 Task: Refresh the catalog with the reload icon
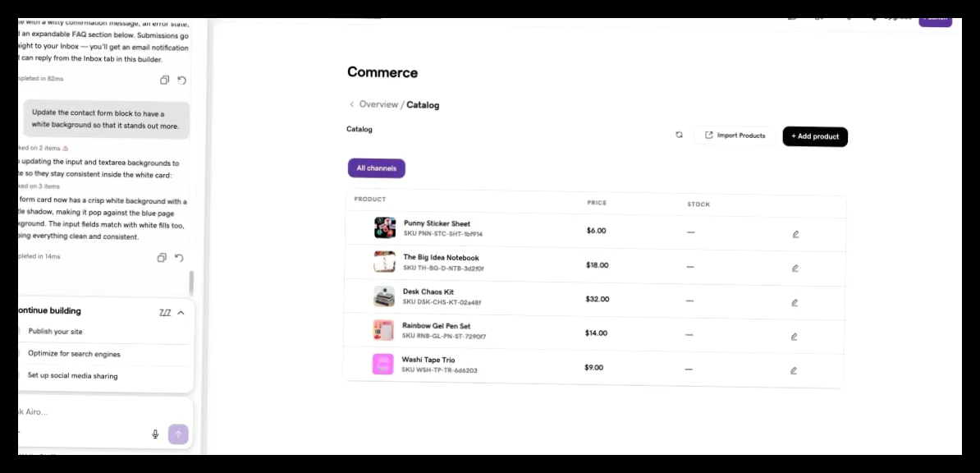(680, 135)
